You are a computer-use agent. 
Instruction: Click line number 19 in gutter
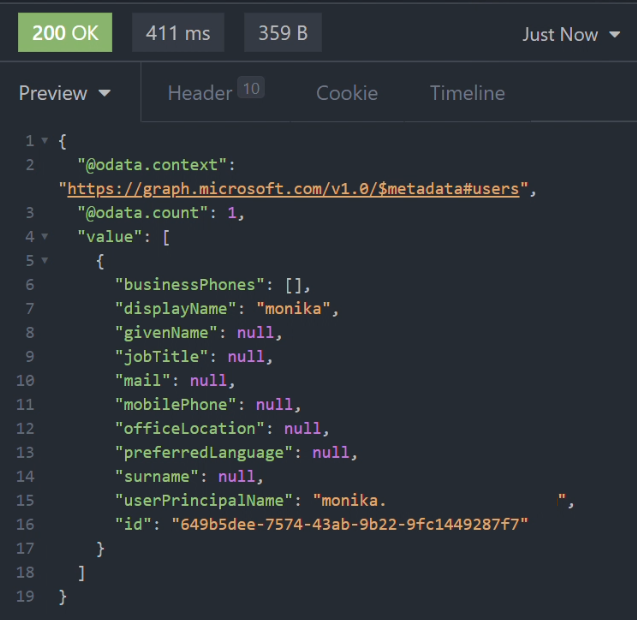coord(25,596)
